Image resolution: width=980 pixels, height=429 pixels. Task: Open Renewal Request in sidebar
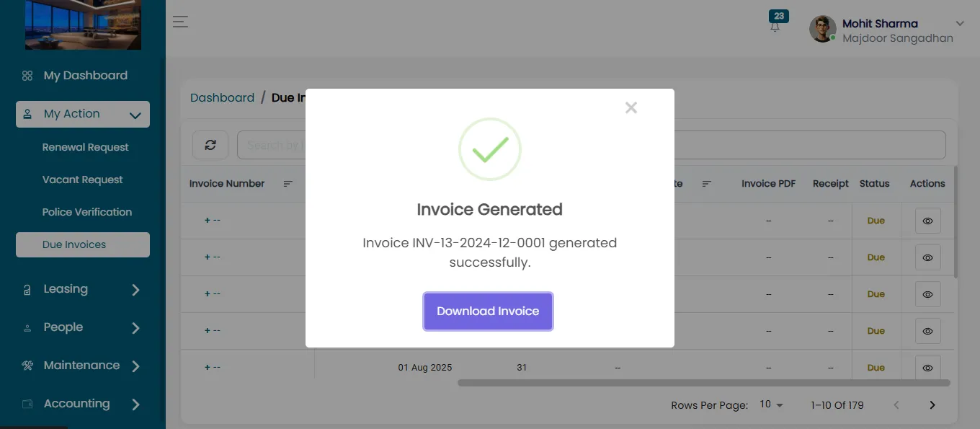pos(85,147)
